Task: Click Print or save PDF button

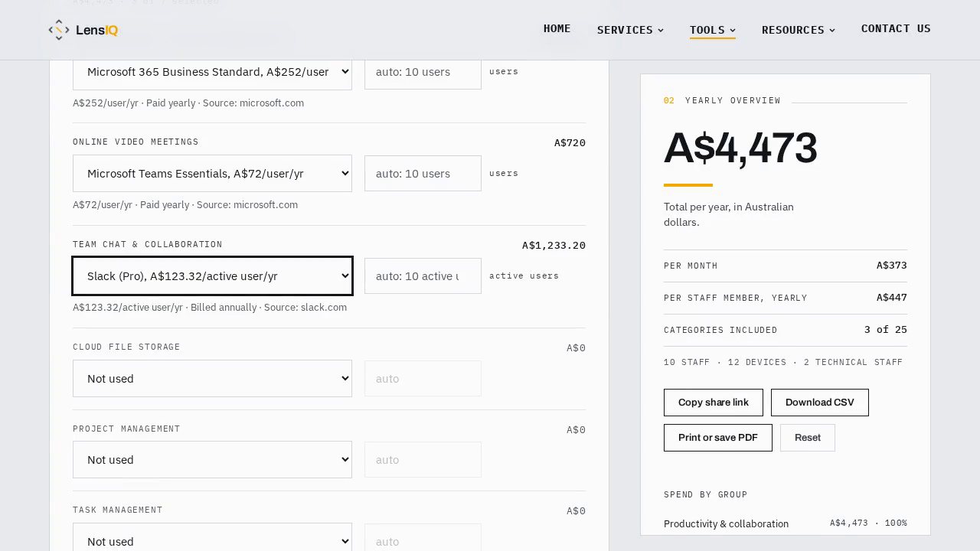Action: click(718, 438)
